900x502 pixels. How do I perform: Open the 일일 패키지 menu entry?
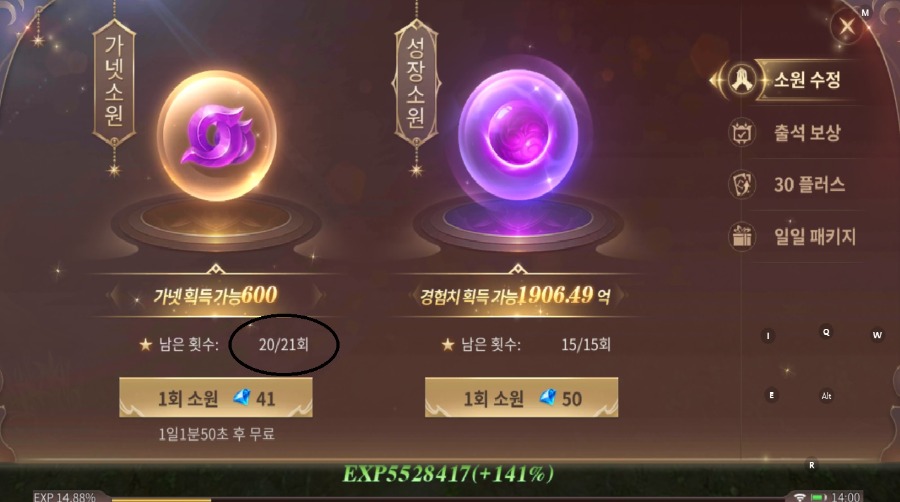pyautogui.click(x=814, y=236)
